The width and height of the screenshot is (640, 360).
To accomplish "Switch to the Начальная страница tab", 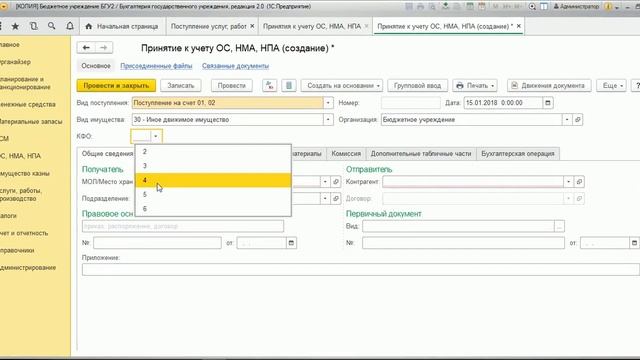I will [x=122, y=26].
